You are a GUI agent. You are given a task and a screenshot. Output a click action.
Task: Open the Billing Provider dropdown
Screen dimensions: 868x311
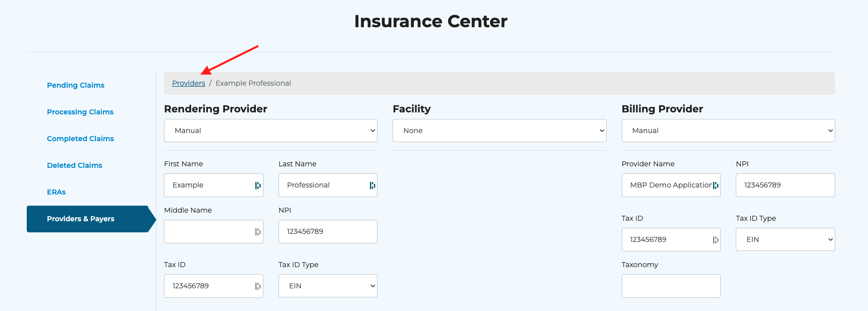tap(728, 131)
